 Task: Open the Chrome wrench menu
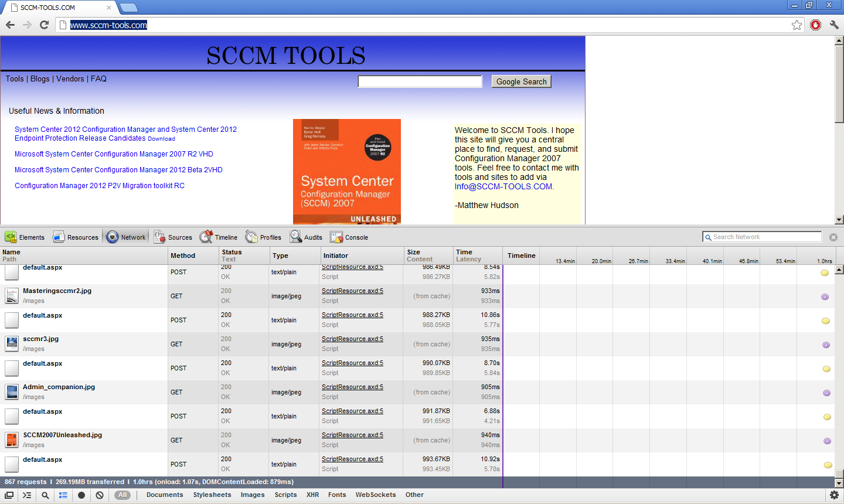coord(834,25)
